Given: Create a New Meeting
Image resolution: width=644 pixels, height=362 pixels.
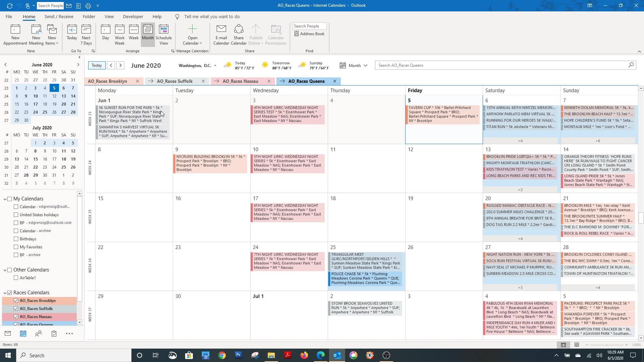Looking at the screenshot, I should tap(36, 35).
